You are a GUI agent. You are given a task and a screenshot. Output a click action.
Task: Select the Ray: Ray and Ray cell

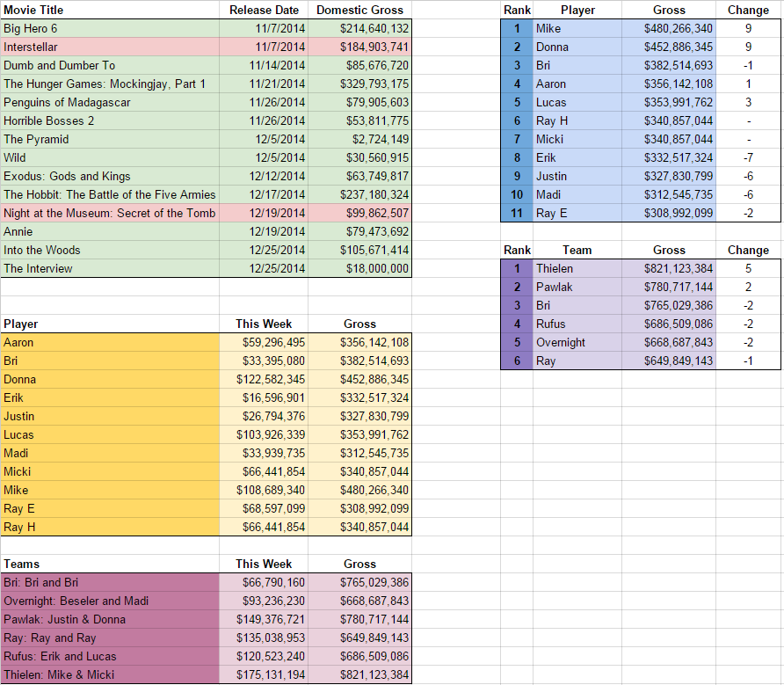pyautogui.click(x=110, y=638)
